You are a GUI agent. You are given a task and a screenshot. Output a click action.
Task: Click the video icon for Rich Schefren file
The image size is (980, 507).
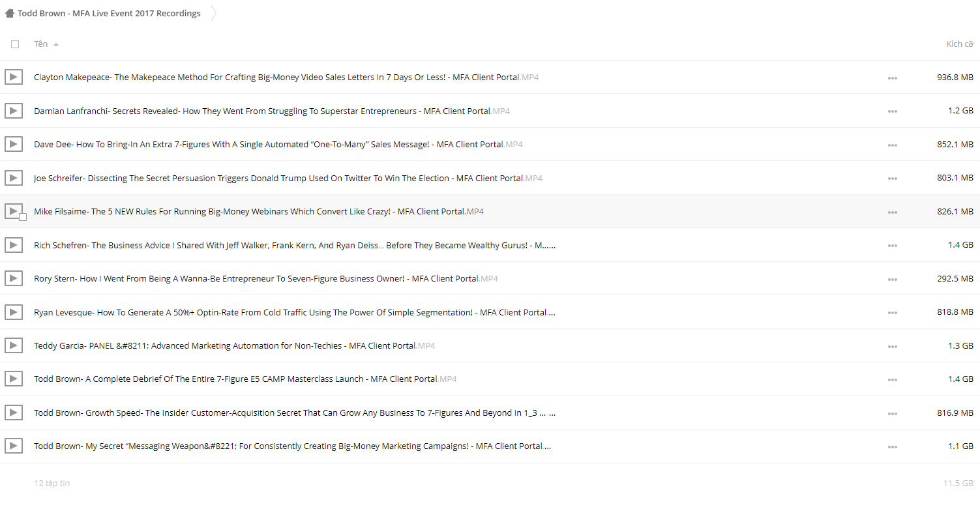14,245
